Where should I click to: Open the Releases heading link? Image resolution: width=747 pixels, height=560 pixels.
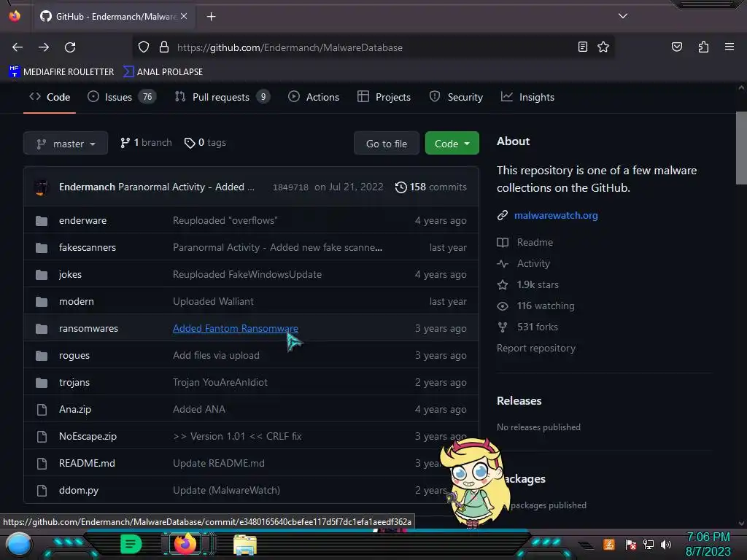[519, 401]
